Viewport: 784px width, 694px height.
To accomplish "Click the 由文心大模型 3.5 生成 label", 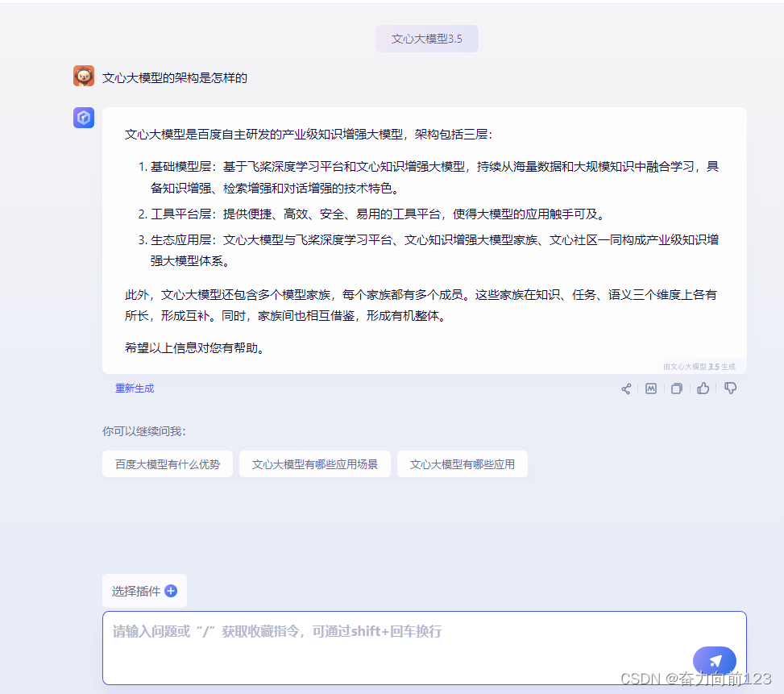I will tap(699, 367).
